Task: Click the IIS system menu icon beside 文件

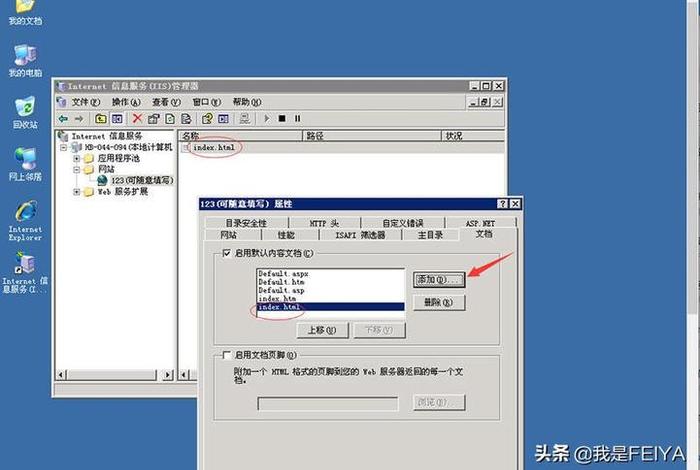Action: coord(61,102)
